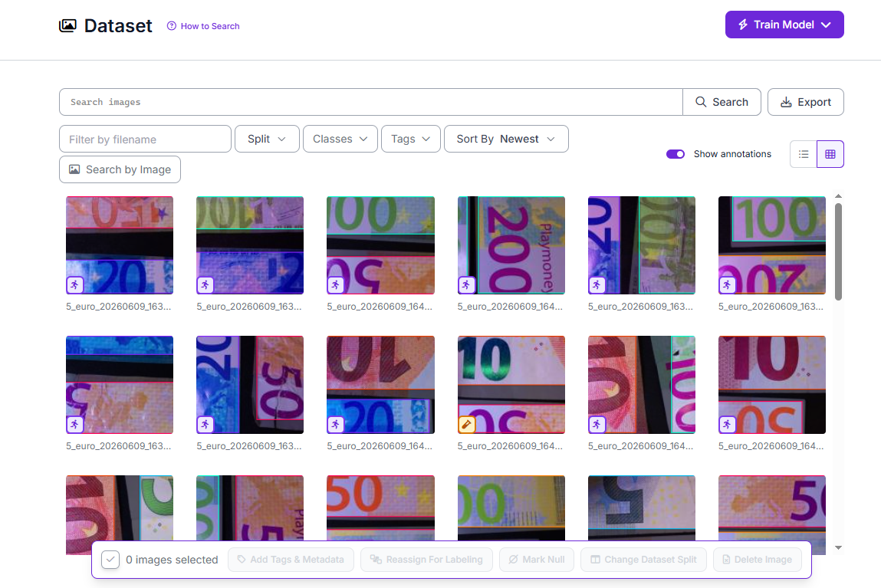881x588 pixels.
Task: Open the Train Model dropdown
Action: click(x=784, y=25)
